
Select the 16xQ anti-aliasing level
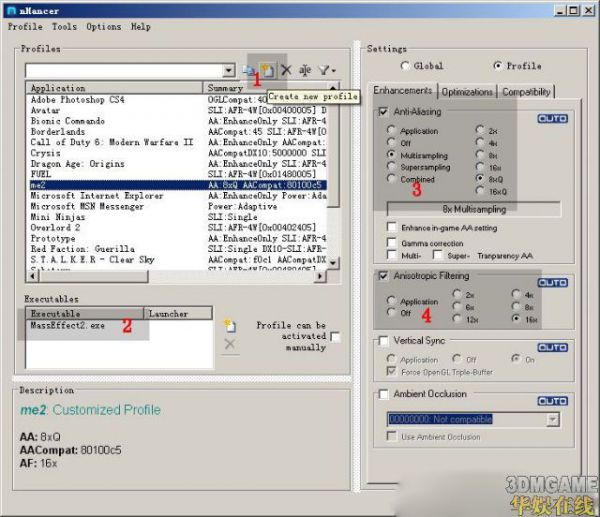pyautogui.click(x=480, y=191)
